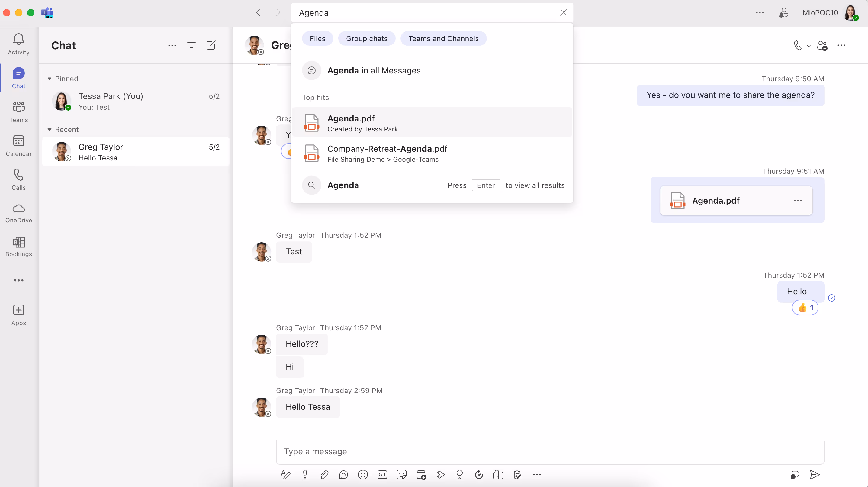Screen dimensions: 868x487
Task: Toggle the thumbs up reaction on Hello
Action: coord(805,308)
